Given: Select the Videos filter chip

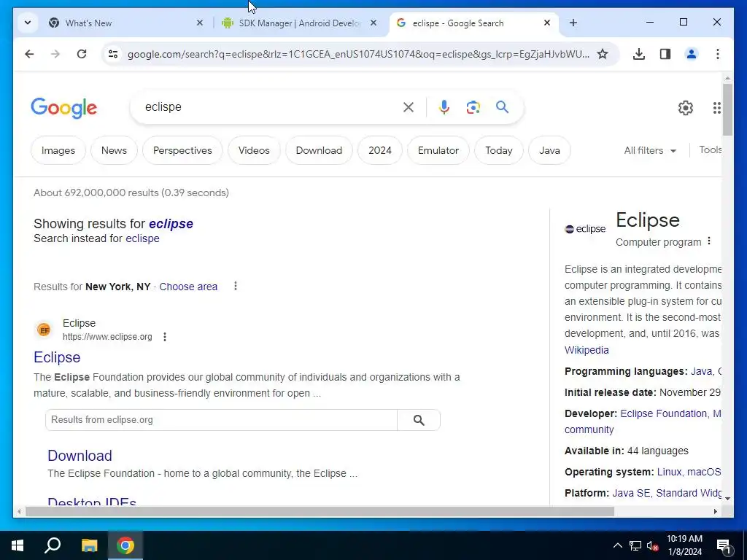Looking at the screenshot, I should (254, 150).
